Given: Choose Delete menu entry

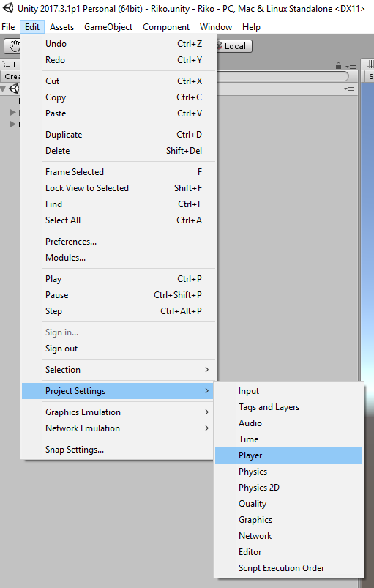Looking at the screenshot, I should [x=119, y=151].
